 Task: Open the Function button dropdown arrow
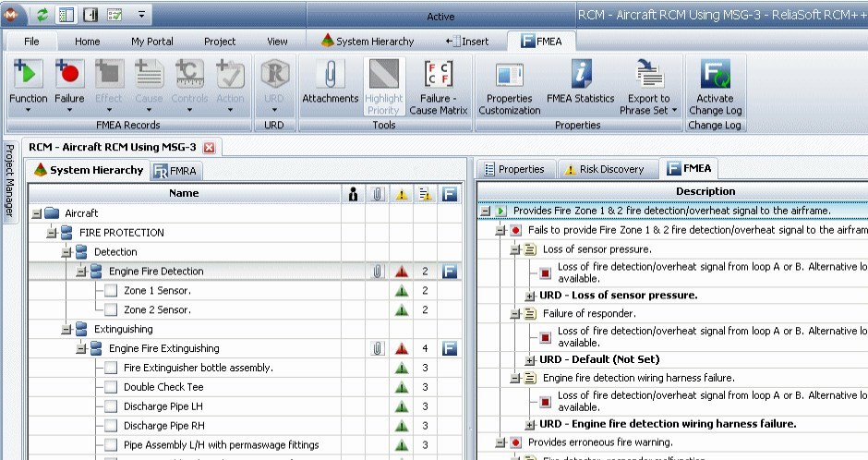click(28, 110)
